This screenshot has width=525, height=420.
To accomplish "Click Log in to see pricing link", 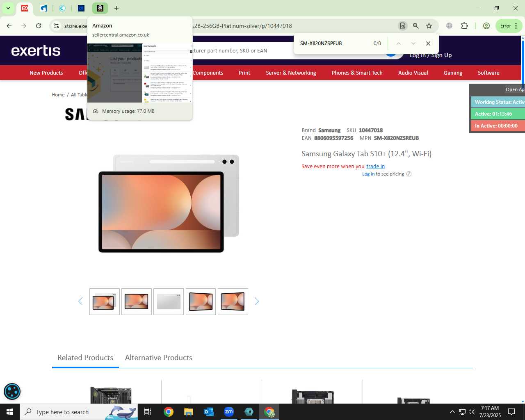I will (x=368, y=174).
